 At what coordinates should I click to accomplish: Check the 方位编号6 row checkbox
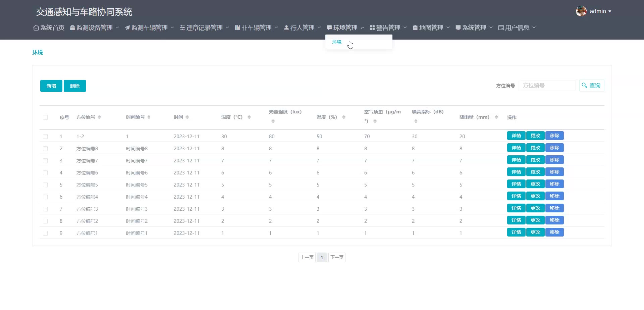[x=45, y=173]
